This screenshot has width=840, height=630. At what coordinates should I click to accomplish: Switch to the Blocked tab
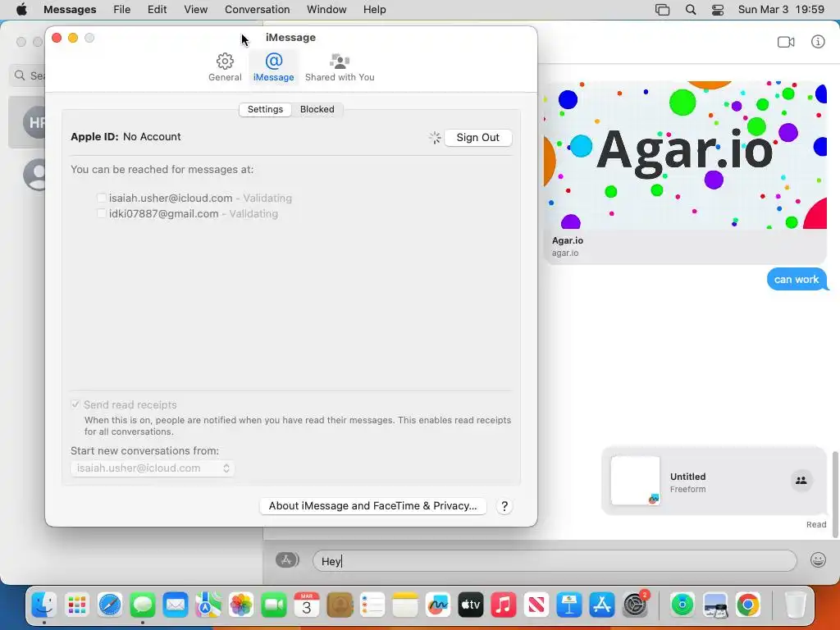point(317,109)
